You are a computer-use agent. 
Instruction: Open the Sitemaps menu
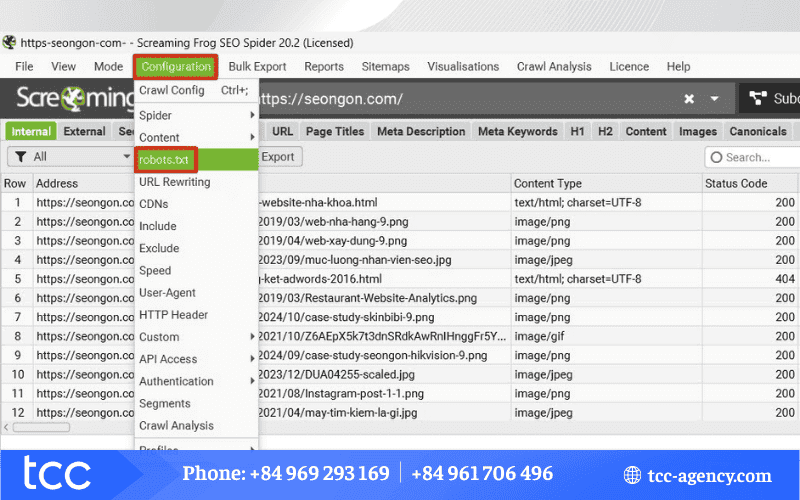click(385, 66)
